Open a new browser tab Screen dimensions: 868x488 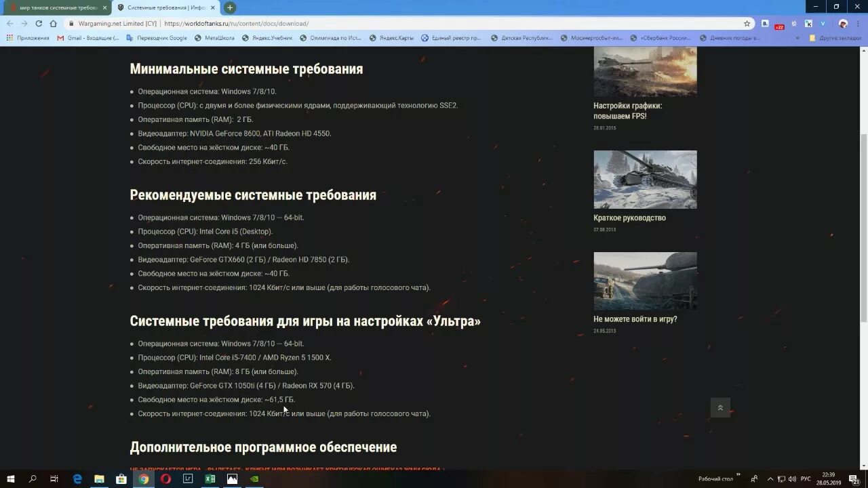click(x=230, y=7)
